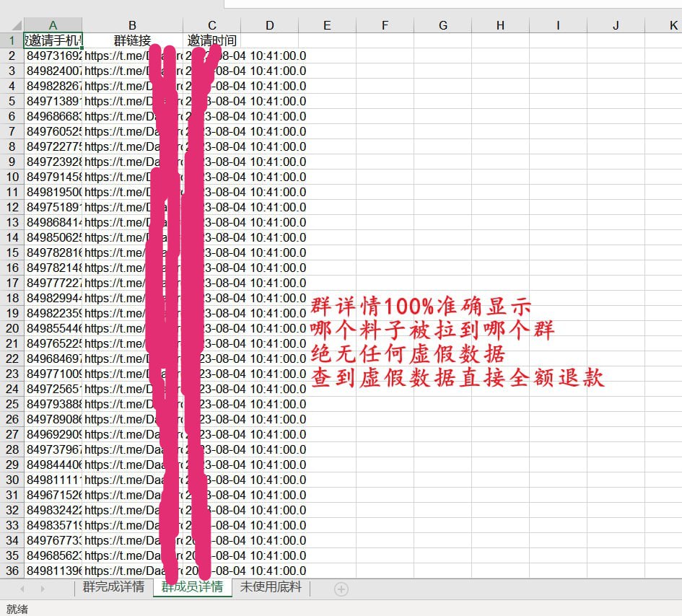Select column G header
This screenshot has height=616, width=682.
pos(442,25)
